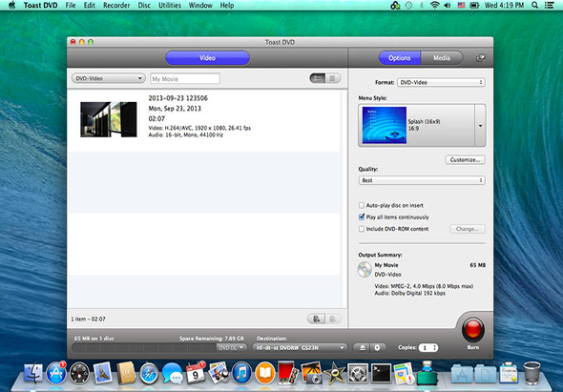This screenshot has height=392, width=563.
Task: Launch Mail eagle stamp icon in dock
Action: [x=103, y=373]
